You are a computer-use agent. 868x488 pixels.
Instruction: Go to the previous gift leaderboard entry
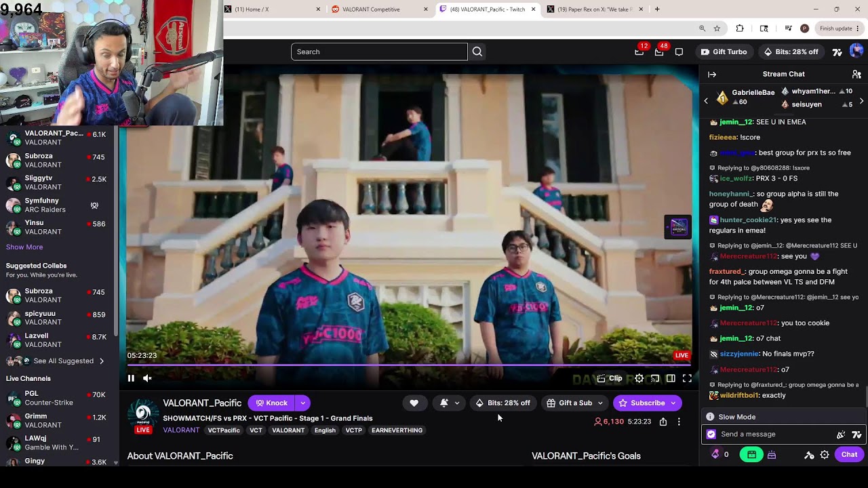point(706,100)
